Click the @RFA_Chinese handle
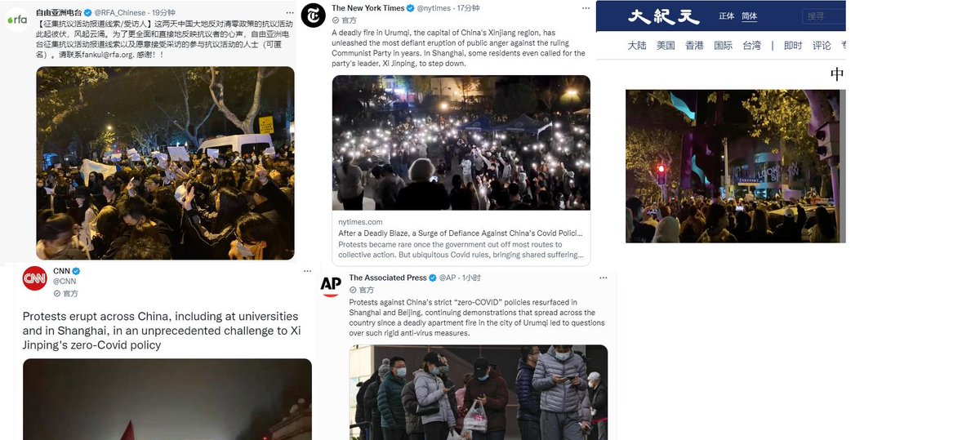This screenshot has width=980, height=440. pyautogui.click(x=120, y=13)
